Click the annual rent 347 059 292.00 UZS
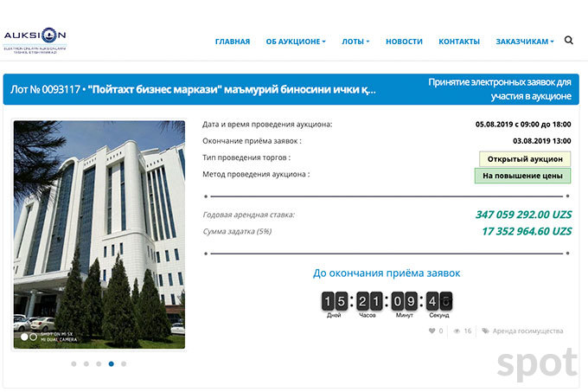 523,215
